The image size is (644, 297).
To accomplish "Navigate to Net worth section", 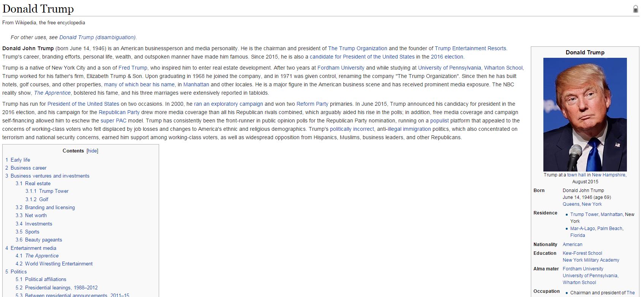I will pos(36,216).
